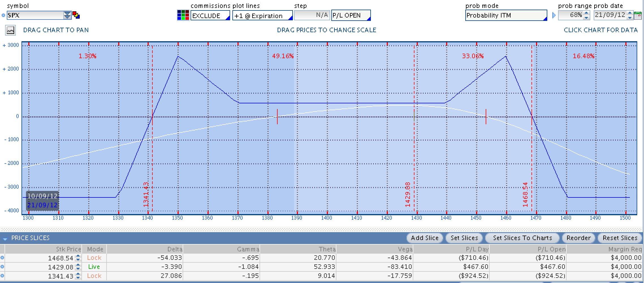The image size is (644, 283).
Task: Click the Delta column header
Action: point(145,249)
